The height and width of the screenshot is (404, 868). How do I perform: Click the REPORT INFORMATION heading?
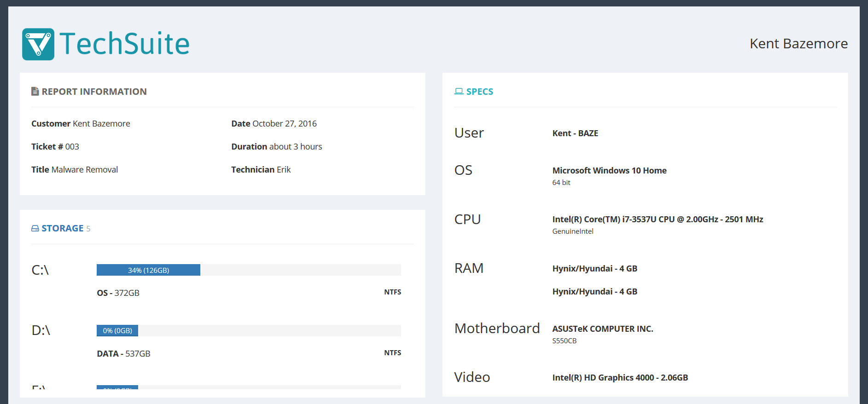click(x=94, y=92)
